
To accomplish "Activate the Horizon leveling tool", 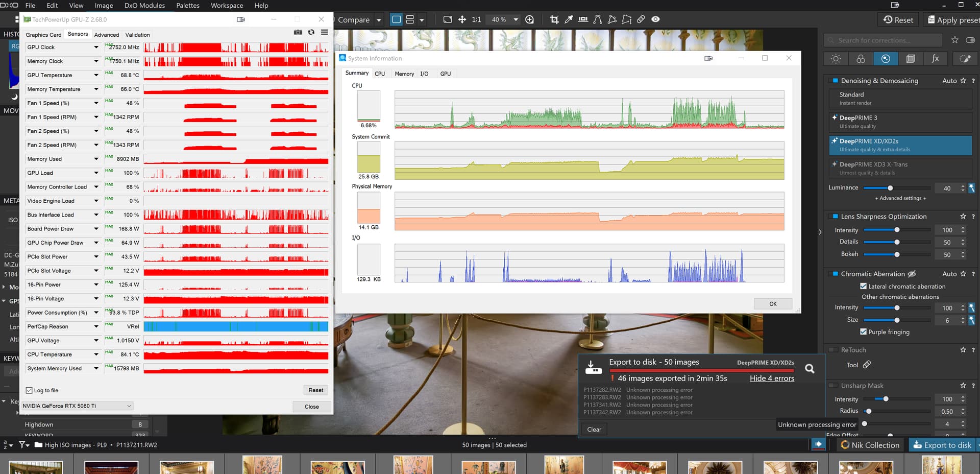I will pos(583,19).
